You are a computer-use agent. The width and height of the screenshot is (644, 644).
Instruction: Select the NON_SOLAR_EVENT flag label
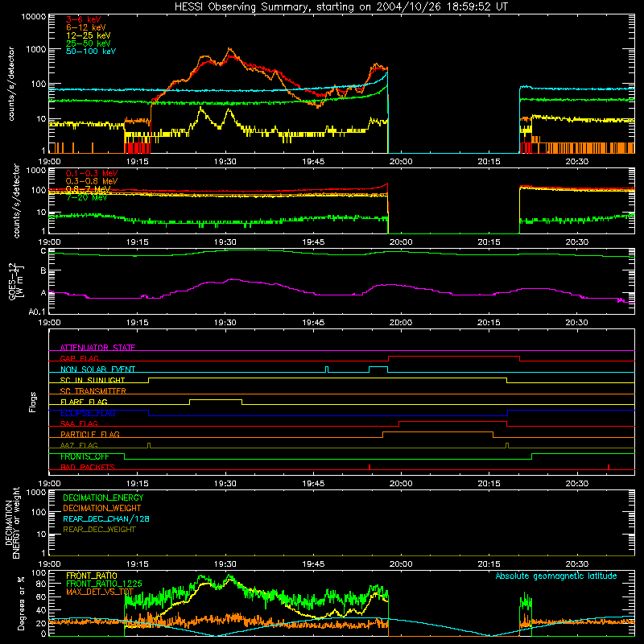pyautogui.click(x=97, y=369)
